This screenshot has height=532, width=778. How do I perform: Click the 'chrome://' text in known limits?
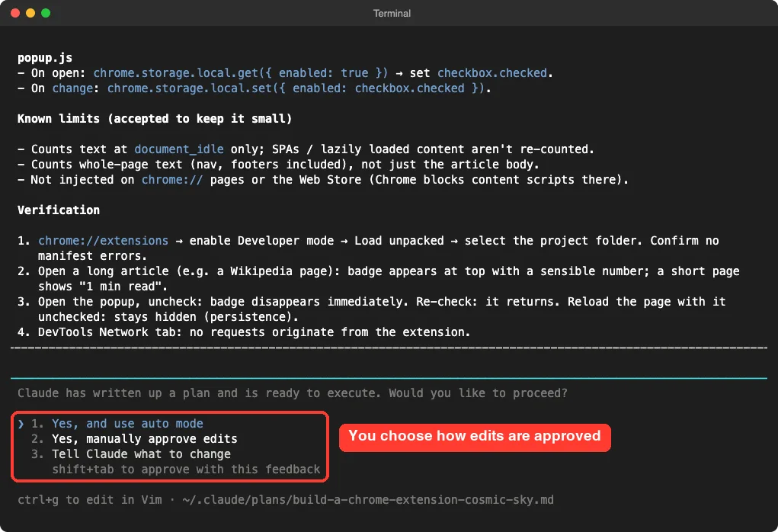172,180
